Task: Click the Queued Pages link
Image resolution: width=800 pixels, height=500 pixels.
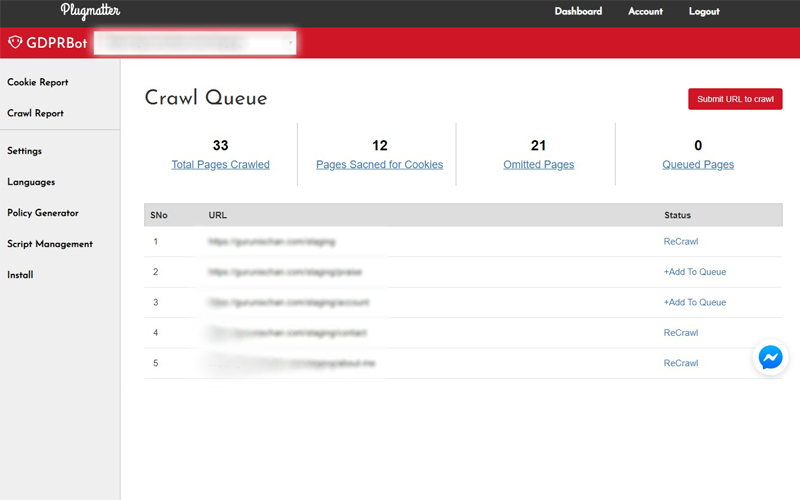Action: coord(698,165)
